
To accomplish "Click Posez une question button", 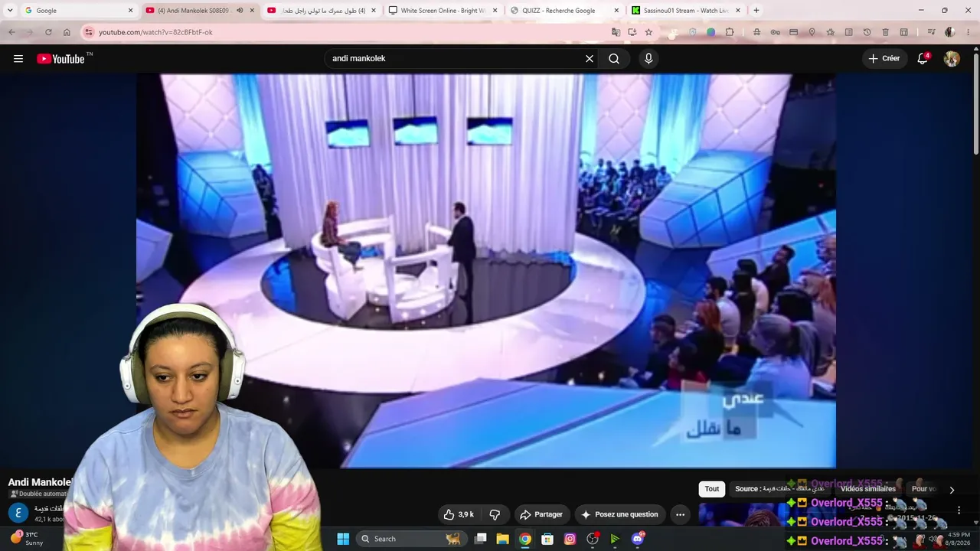I will pos(620,514).
